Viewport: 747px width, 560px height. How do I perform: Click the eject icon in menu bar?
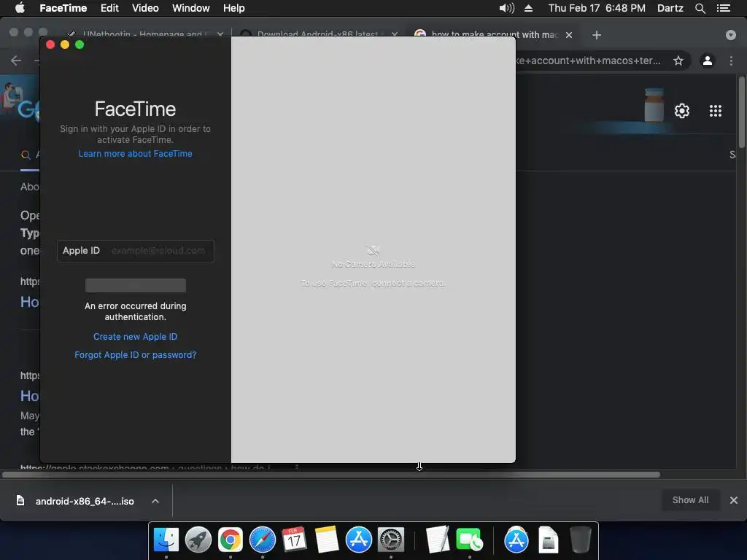point(528,8)
